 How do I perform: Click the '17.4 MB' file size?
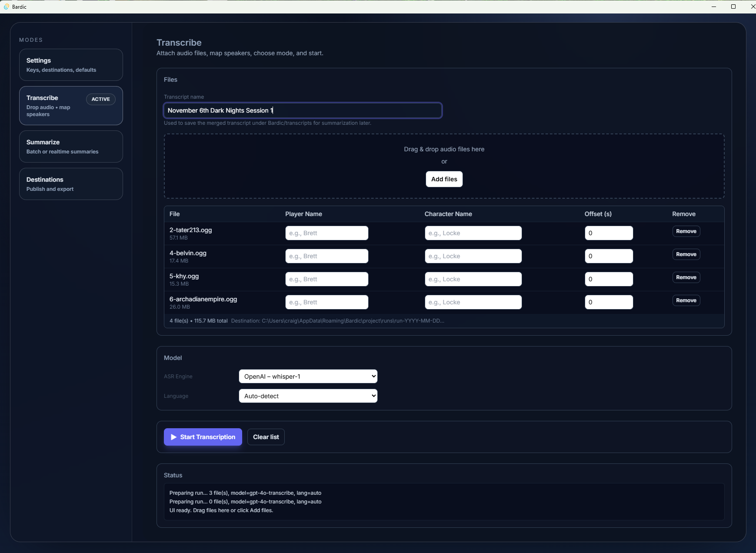pyautogui.click(x=179, y=261)
